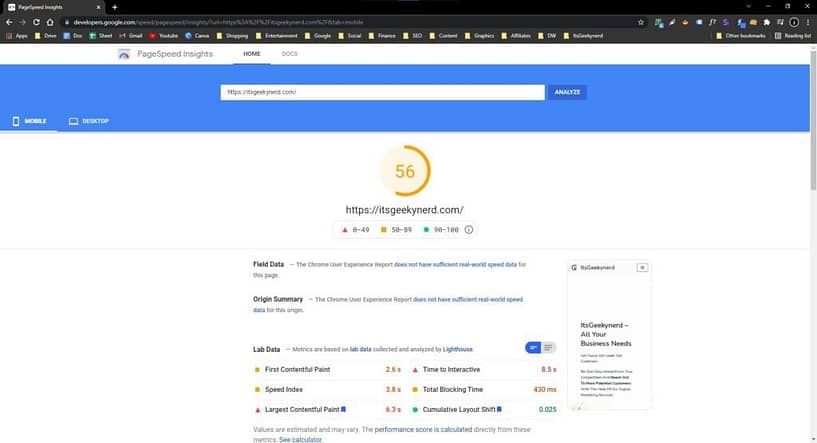The image size is (817, 443).
Task: Open a new browser tab
Action: click(x=115, y=7)
